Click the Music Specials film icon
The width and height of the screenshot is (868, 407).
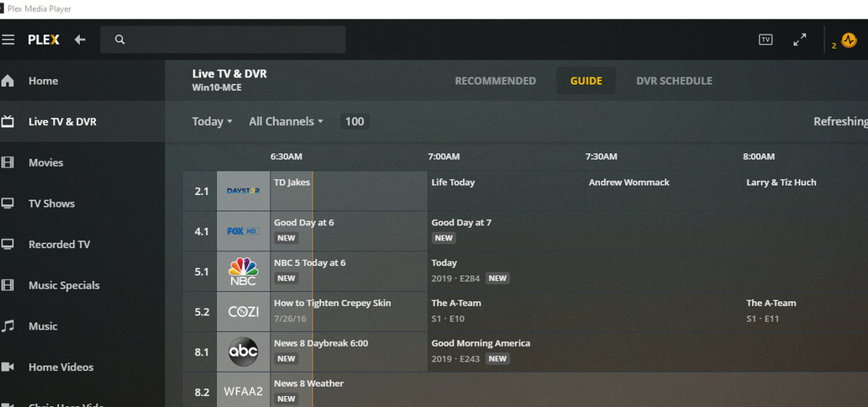[8, 285]
